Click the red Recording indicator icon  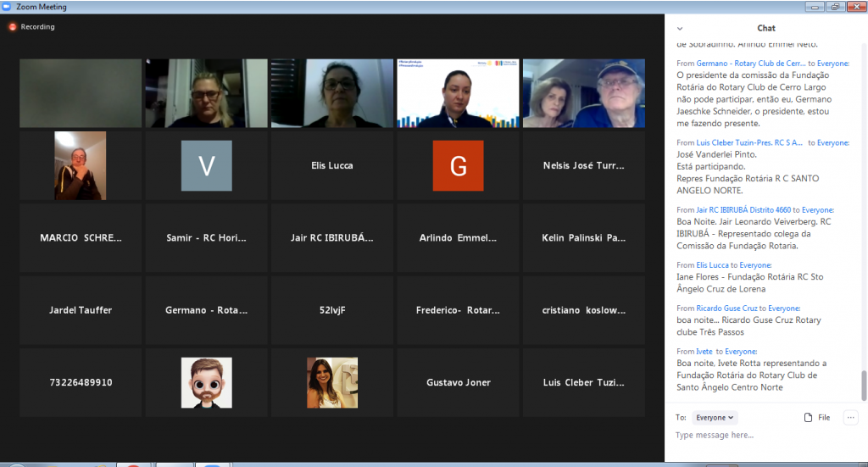click(x=13, y=27)
